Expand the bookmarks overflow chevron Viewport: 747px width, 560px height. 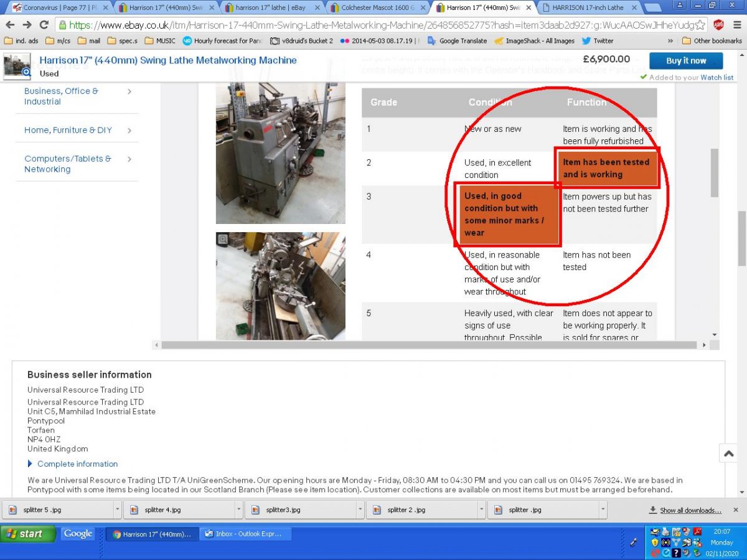[670, 41]
